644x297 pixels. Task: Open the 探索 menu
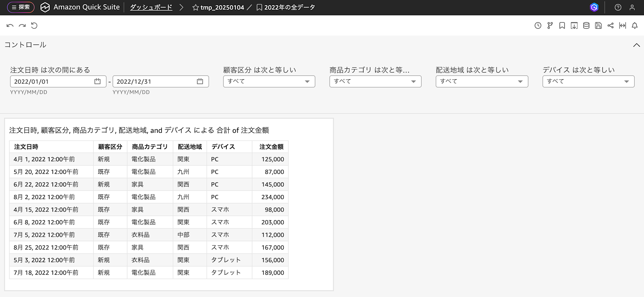coord(21,7)
